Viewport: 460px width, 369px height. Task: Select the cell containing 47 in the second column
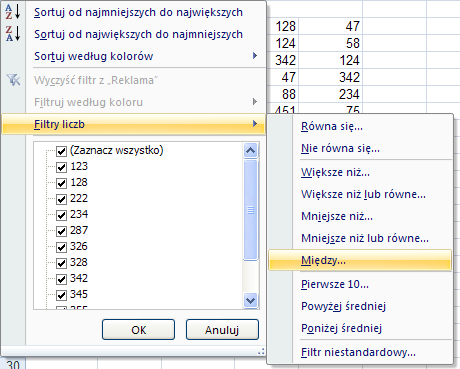point(330,26)
